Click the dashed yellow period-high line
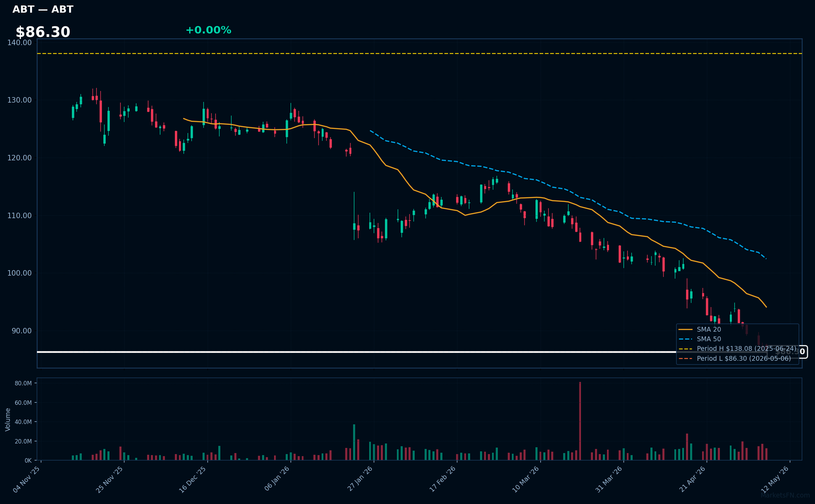Viewport: 815px width, 504px height. [419, 53]
